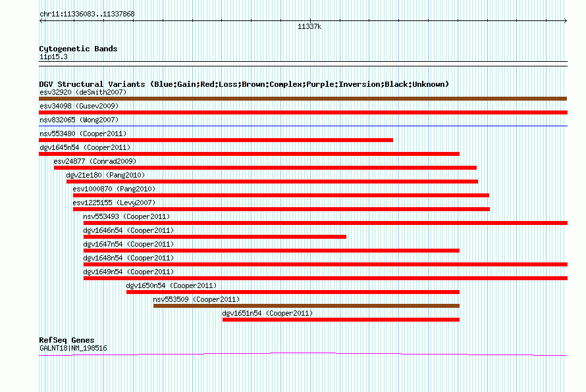Click the nsv553509 (Cooper2011) label

click(196, 299)
